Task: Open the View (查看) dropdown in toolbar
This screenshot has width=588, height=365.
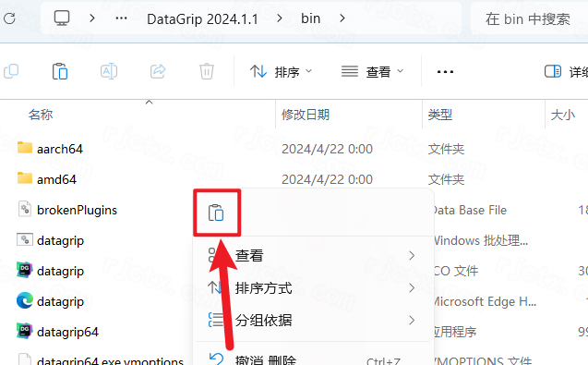Action: [372, 71]
